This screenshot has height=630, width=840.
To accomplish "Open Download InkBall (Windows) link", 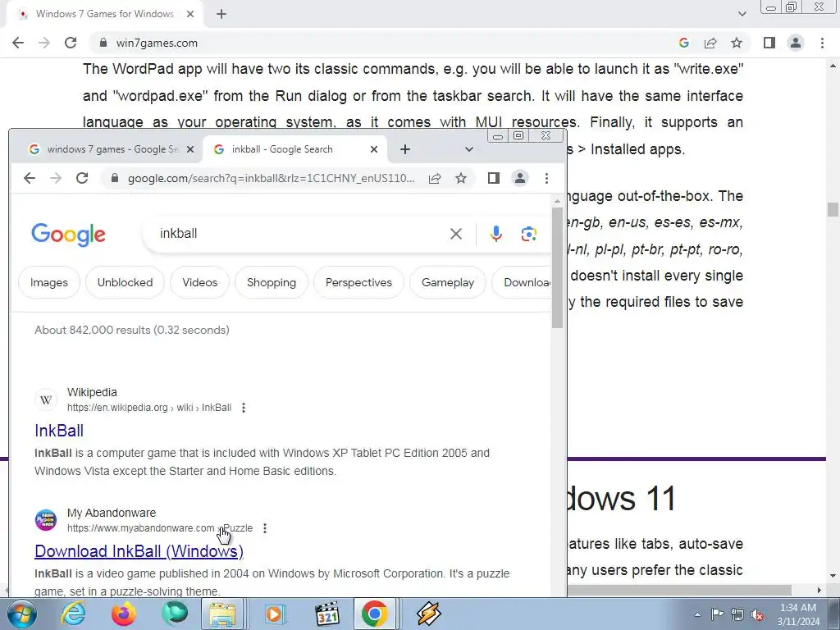I will point(139,551).
